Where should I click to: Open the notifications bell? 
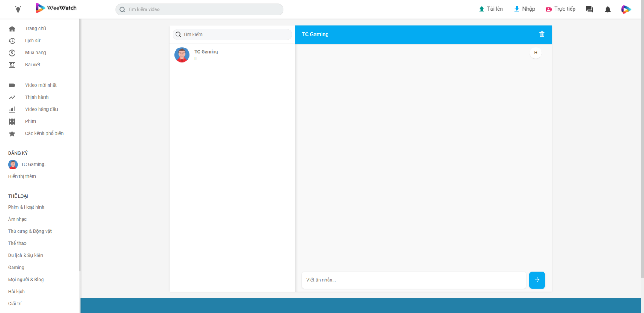[x=608, y=9]
